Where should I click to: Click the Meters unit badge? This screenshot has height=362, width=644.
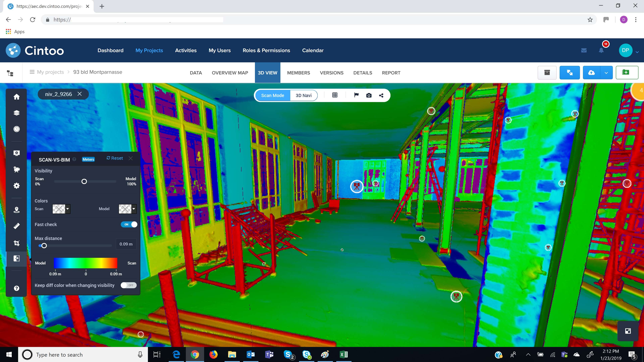(88, 159)
